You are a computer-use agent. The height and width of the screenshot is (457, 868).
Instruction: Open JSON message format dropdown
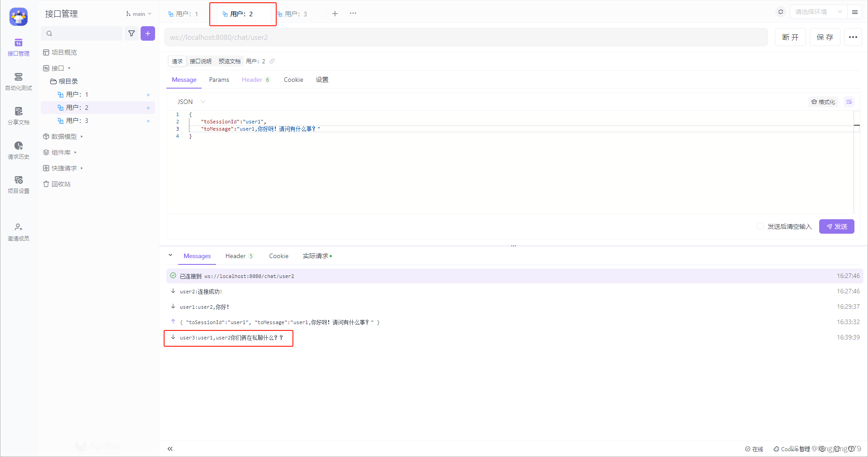click(191, 102)
